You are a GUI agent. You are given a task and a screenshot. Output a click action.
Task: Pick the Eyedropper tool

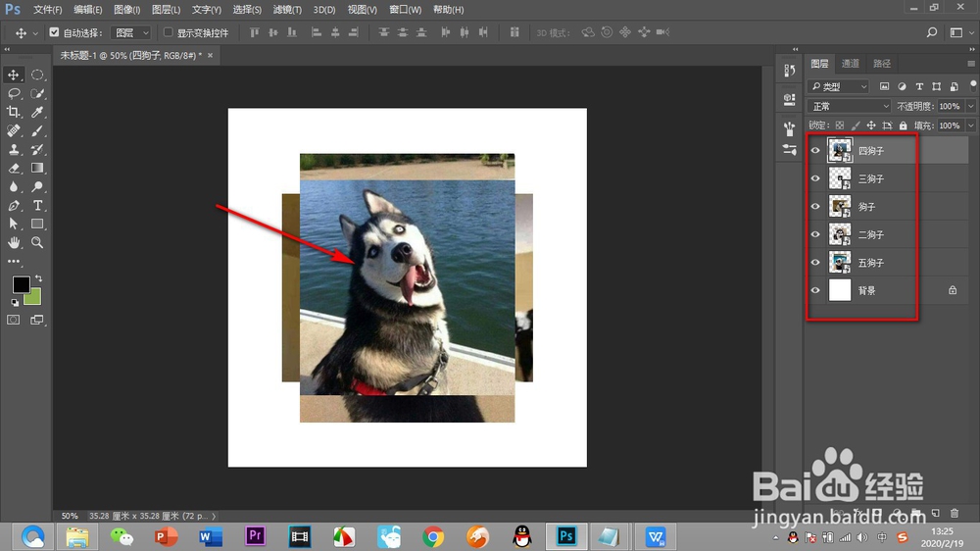click(38, 113)
